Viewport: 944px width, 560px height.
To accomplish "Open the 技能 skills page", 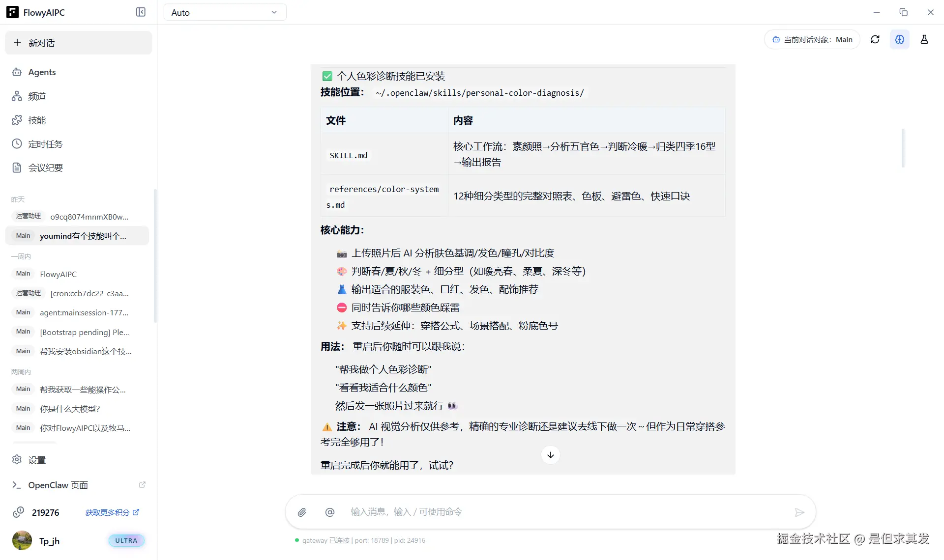I will 37,120.
